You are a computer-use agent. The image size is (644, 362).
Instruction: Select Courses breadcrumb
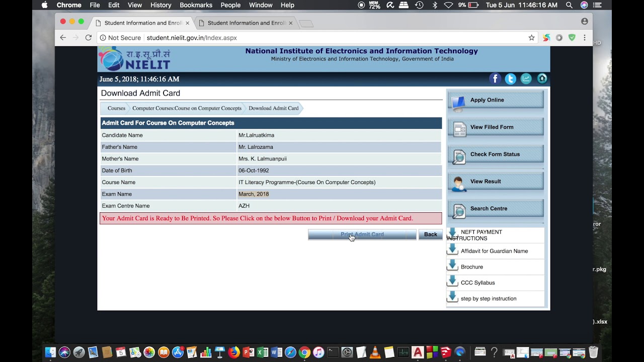coord(116,108)
